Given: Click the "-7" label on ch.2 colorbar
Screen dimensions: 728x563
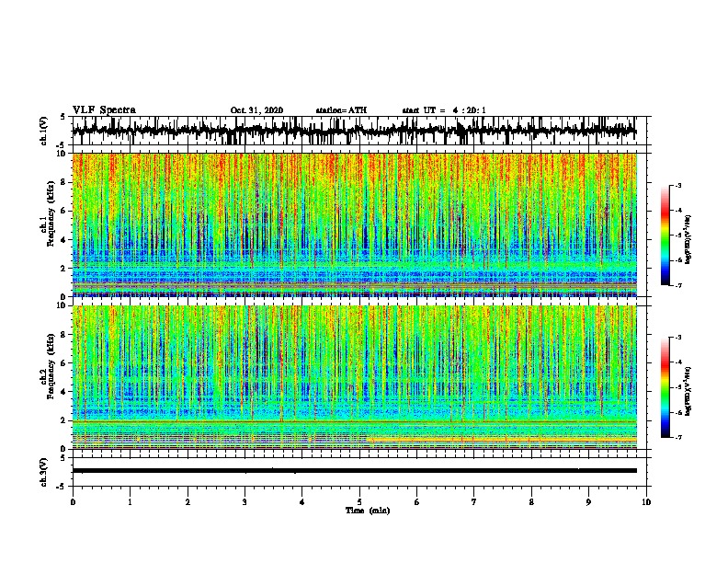Looking at the screenshot, I should pos(677,438).
